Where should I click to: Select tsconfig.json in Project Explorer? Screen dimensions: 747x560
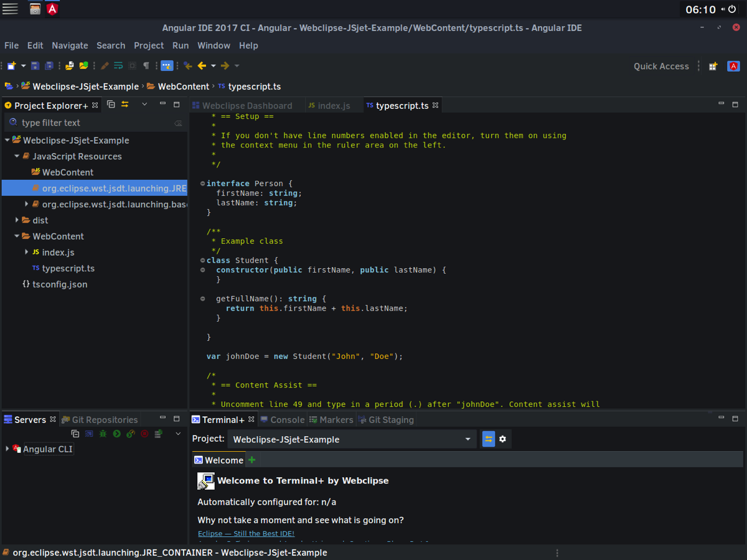[x=60, y=284]
